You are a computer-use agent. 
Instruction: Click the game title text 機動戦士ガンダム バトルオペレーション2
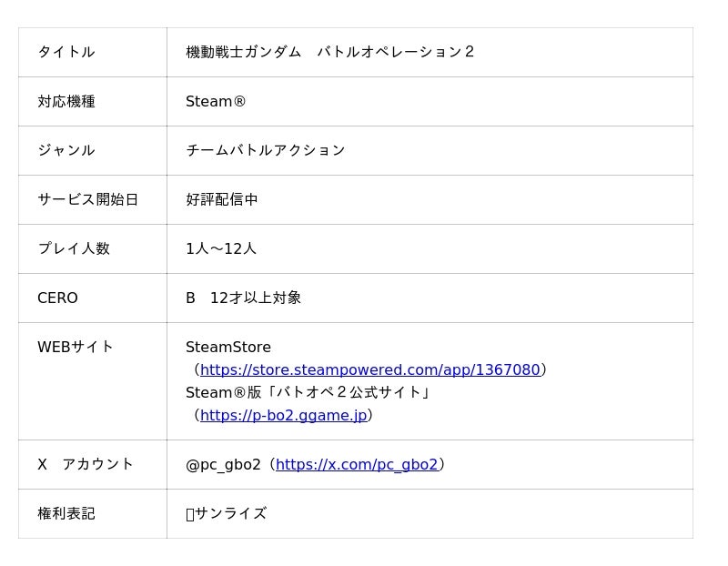point(330,52)
